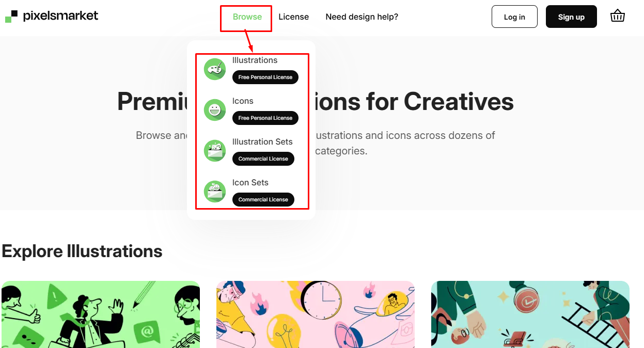The width and height of the screenshot is (644, 348).
Task: Click the Illustrations palette icon
Action: point(215,69)
